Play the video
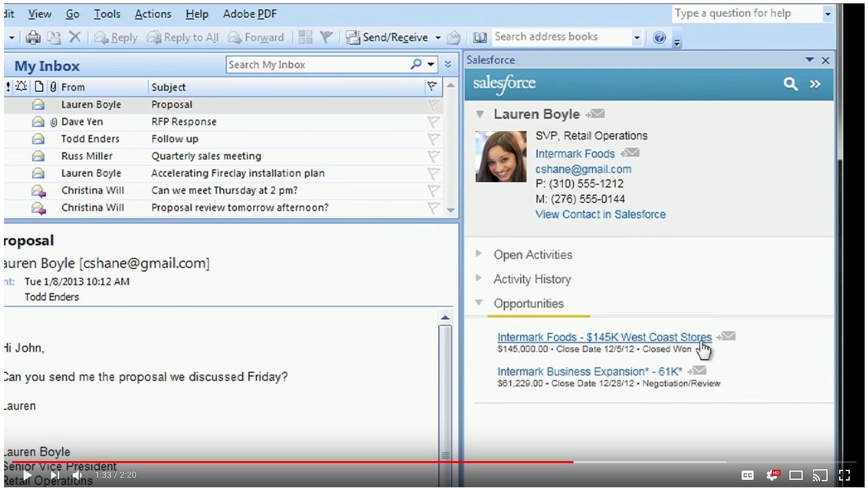 (x=28, y=475)
